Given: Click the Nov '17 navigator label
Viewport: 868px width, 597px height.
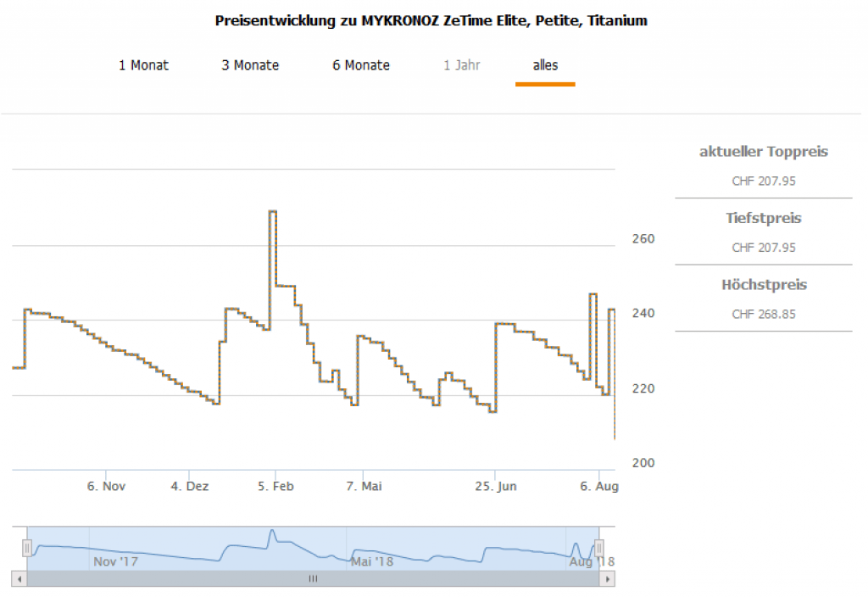Looking at the screenshot, I should point(115,561).
